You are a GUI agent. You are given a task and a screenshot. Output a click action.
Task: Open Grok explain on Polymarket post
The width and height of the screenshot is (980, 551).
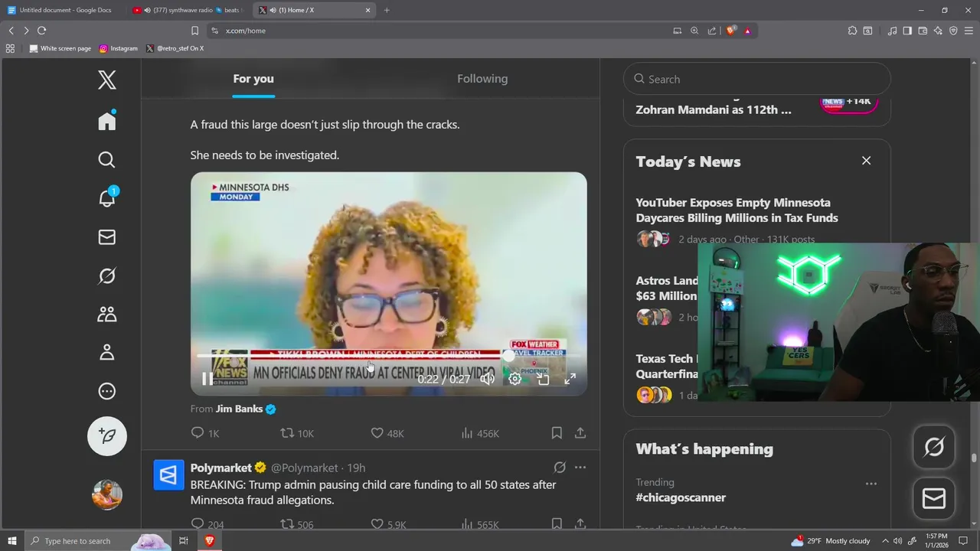(x=560, y=468)
